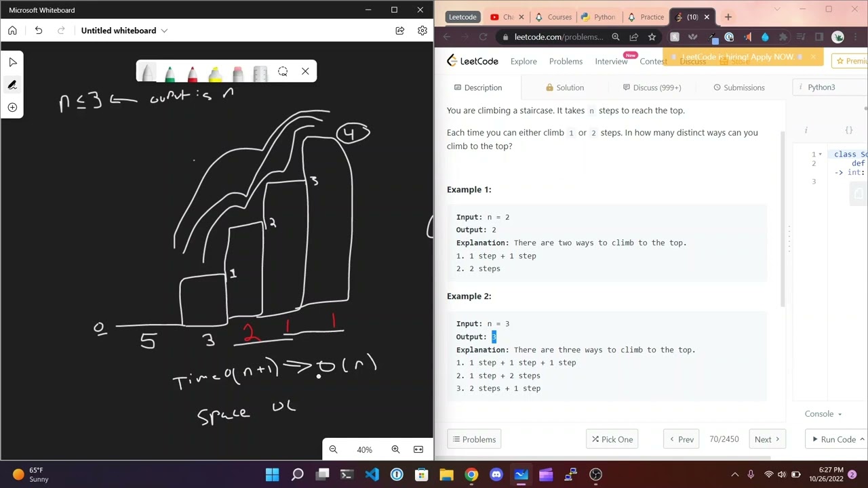Open the weather widget 65°F Sunny
The height and width of the screenshot is (488, 868).
[x=31, y=474]
